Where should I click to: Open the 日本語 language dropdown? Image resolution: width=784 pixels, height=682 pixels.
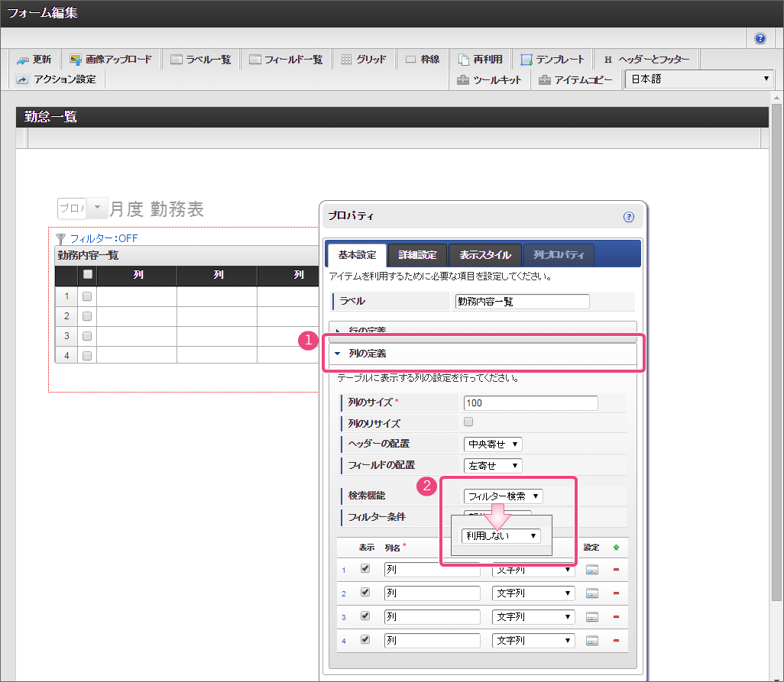pyautogui.click(x=699, y=79)
